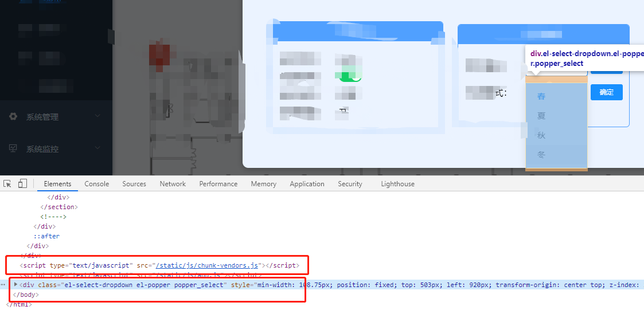The width and height of the screenshot is (644, 310).
Task: Select the ::after pseudo-element row
Action: tap(47, 236)
